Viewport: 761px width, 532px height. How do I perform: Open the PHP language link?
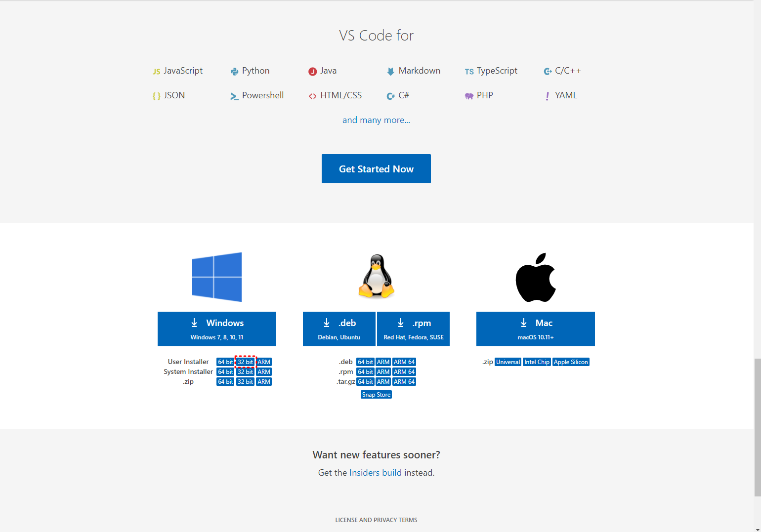point(485,95)
